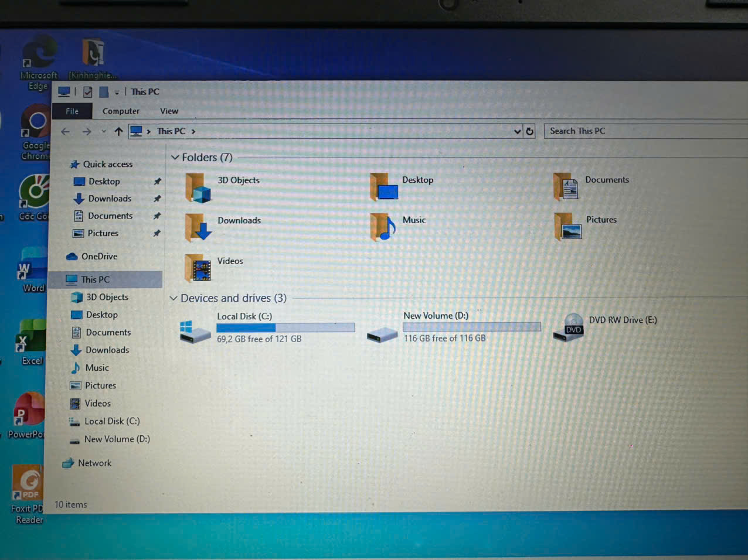Collapse the Folders (7) group
The height and width of the screenshot is (560, 748).
(175, 158)
